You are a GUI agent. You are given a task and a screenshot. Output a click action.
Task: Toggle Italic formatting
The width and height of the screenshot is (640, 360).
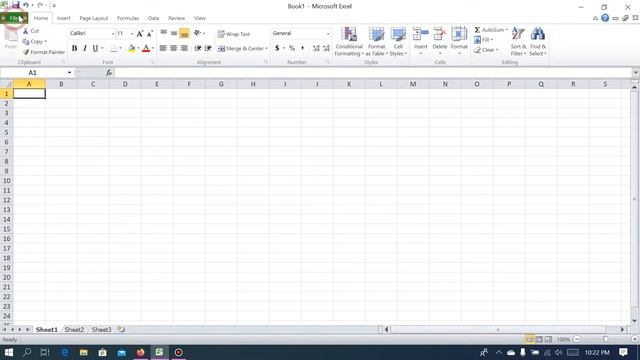pyautogui.click(x=84, y=49)
